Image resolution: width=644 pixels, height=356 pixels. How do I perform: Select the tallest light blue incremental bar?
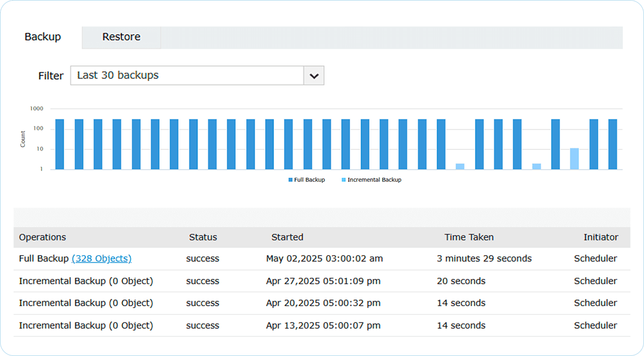(x=574, y=159)
